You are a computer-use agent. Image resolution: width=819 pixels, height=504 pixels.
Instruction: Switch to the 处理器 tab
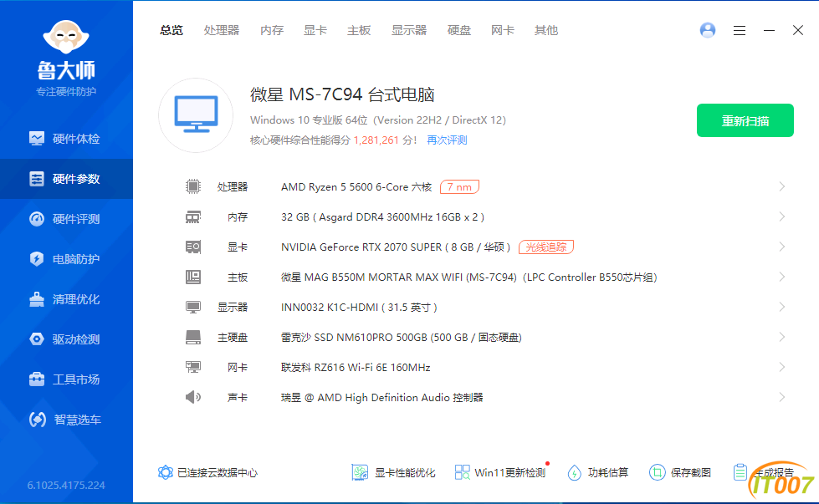pos(222,30)
